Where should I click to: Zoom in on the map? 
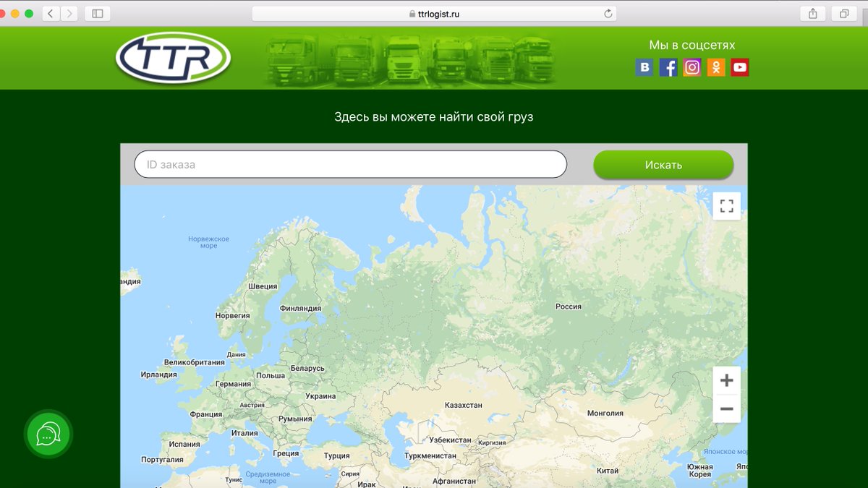727,380
